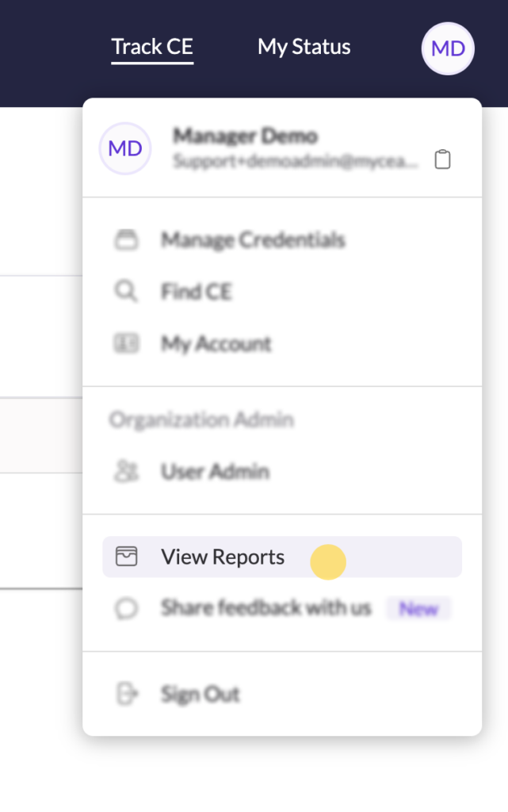Switch to the Track CE tab
Viewport: 508px width, 812px height.
click(x=152, y=47)
